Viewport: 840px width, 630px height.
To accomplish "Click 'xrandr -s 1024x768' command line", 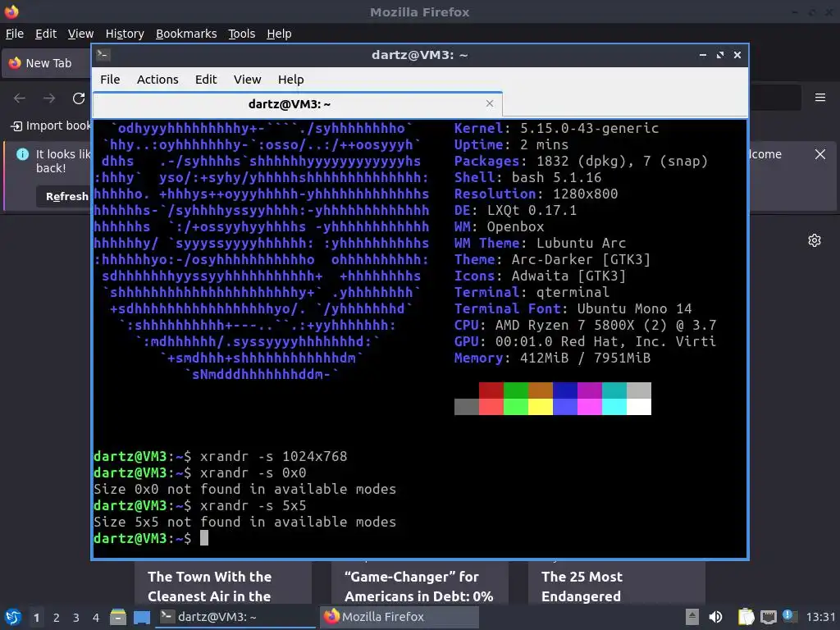I will pos(220,456).
